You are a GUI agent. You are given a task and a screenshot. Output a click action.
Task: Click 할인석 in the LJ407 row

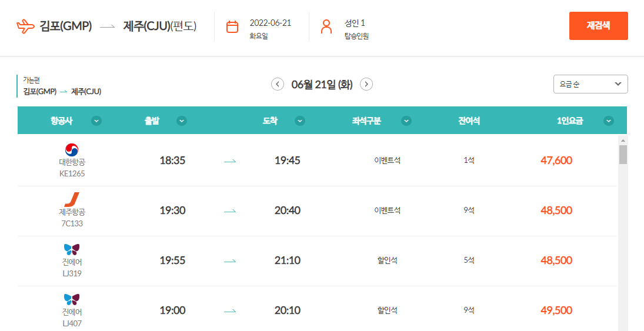coord(388,310)
